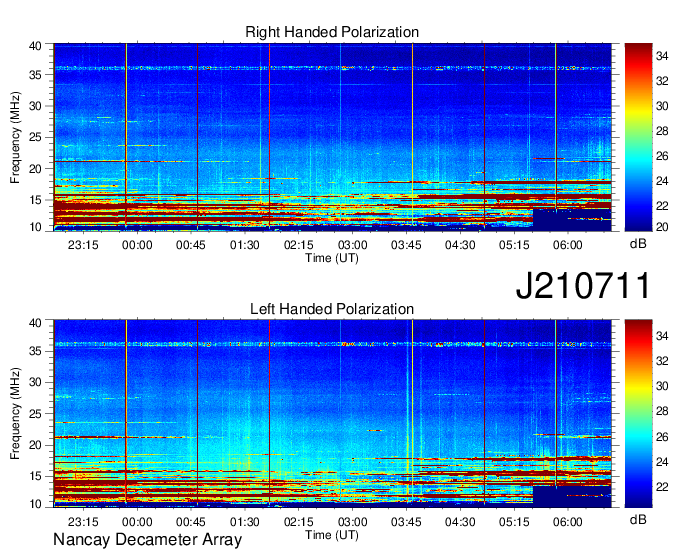This screenshot has height=552, width=680.
Task: Click the color bar of Left Handed plot
Action: 638,414
